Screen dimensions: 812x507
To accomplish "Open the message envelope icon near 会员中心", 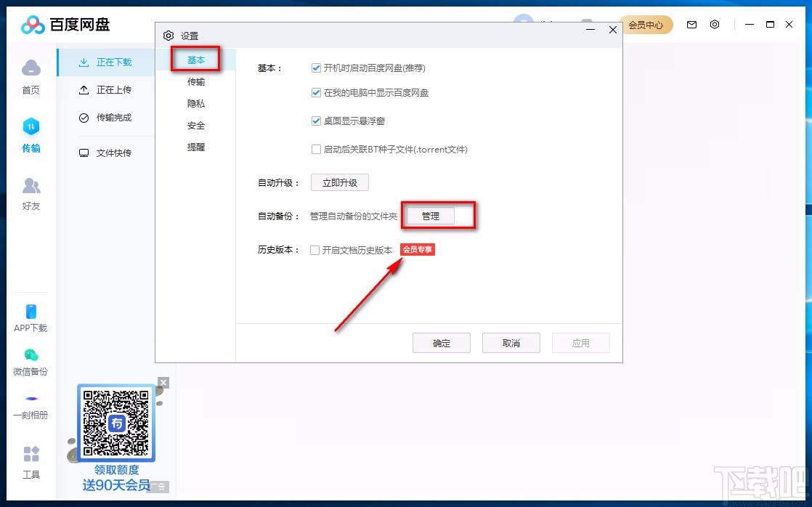I will 691,24.
